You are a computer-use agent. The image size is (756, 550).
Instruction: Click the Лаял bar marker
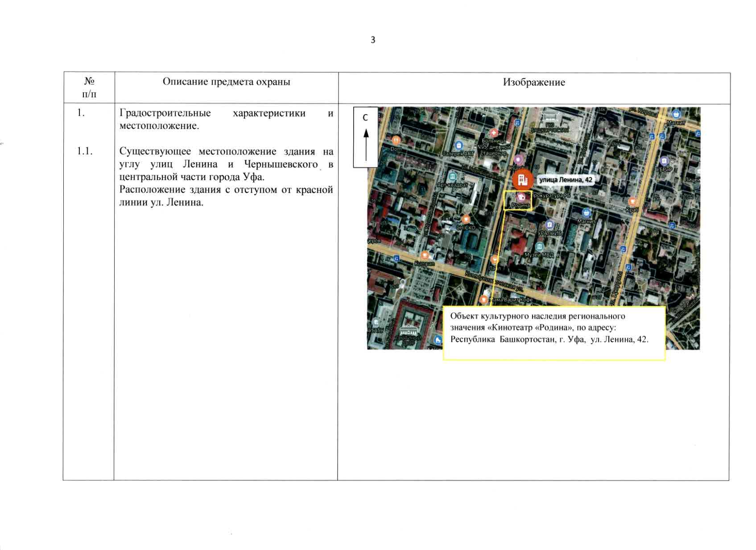click(x=495, y=259)
